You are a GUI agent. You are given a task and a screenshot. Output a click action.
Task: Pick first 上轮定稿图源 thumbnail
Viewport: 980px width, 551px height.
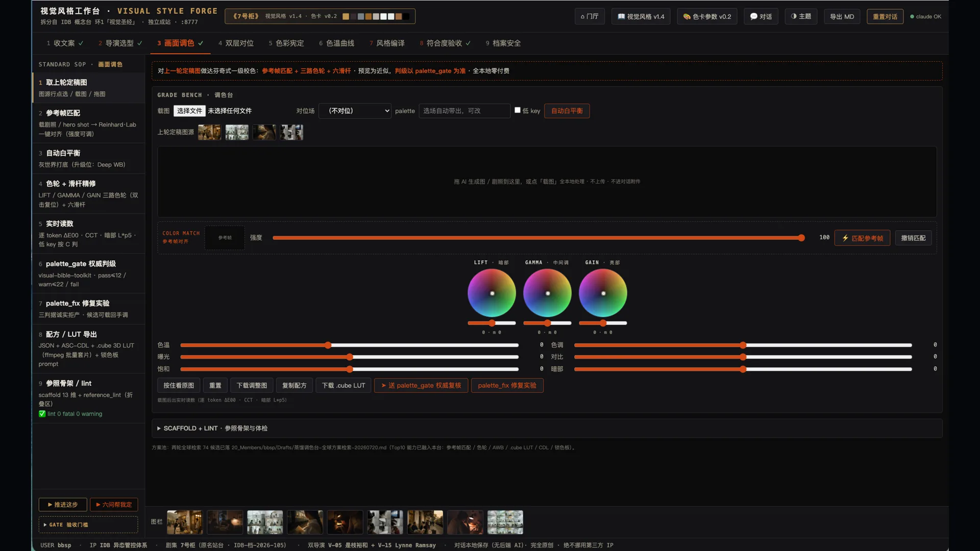point(210,132)
